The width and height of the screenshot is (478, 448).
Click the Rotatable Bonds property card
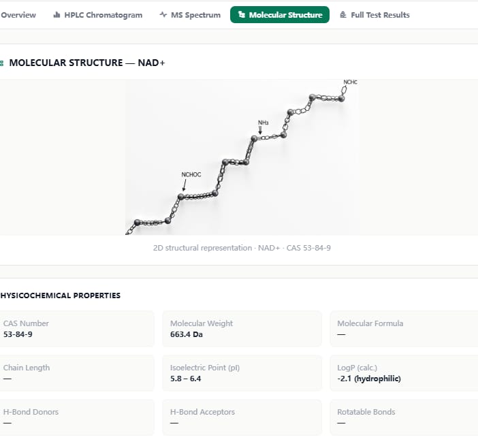404,417
